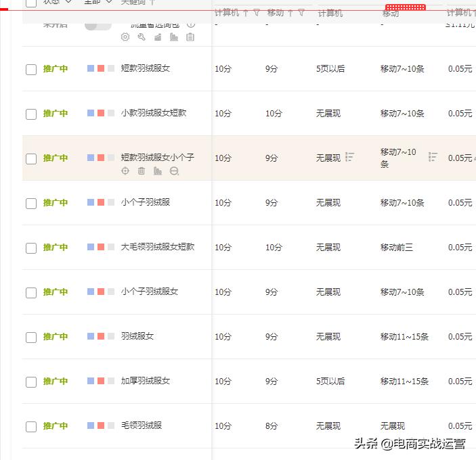Click the 8分 mobile score for 毛领羽绒服
The image size is (476, 460).
272,426
